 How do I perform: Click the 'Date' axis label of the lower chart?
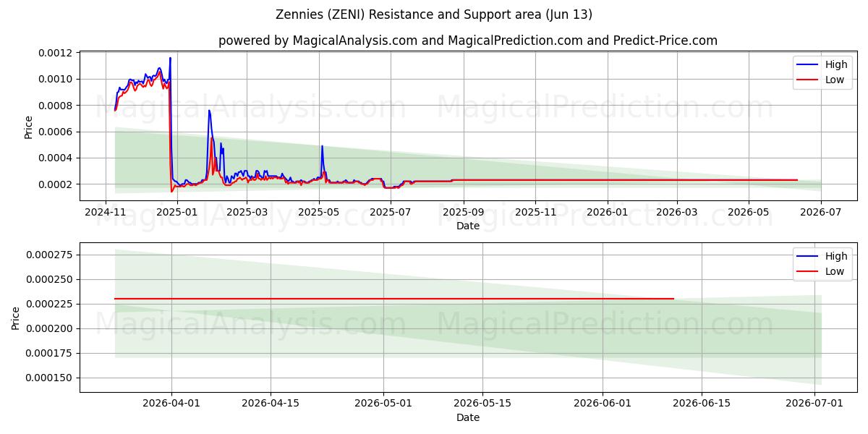click(468, 417)
